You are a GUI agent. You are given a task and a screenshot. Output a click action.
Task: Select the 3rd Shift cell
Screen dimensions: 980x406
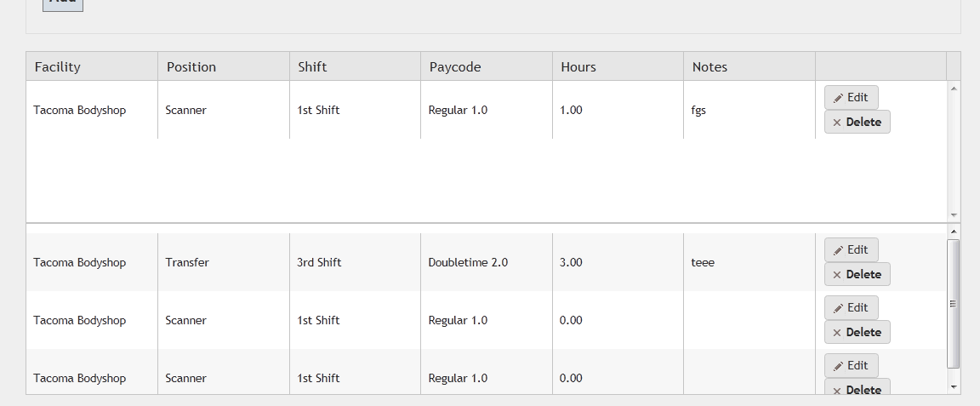[x=318, y=263]
